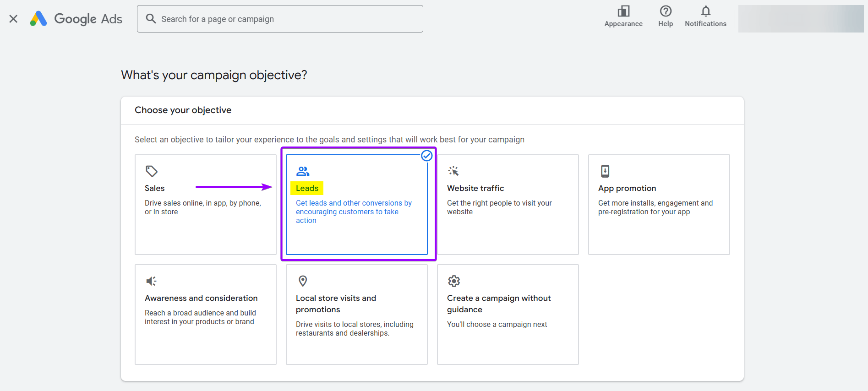This screenshot has width=868, height=391.
Task: Choose the Website traffic objective title
Action: click(475, 188)
